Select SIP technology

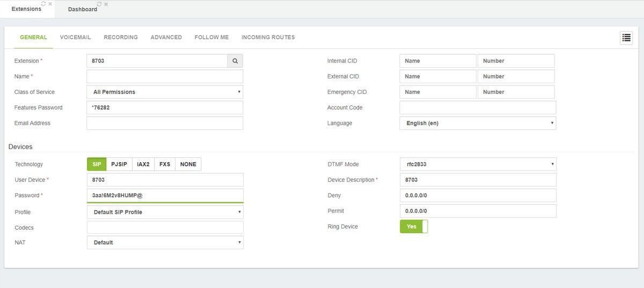[97, 164]
